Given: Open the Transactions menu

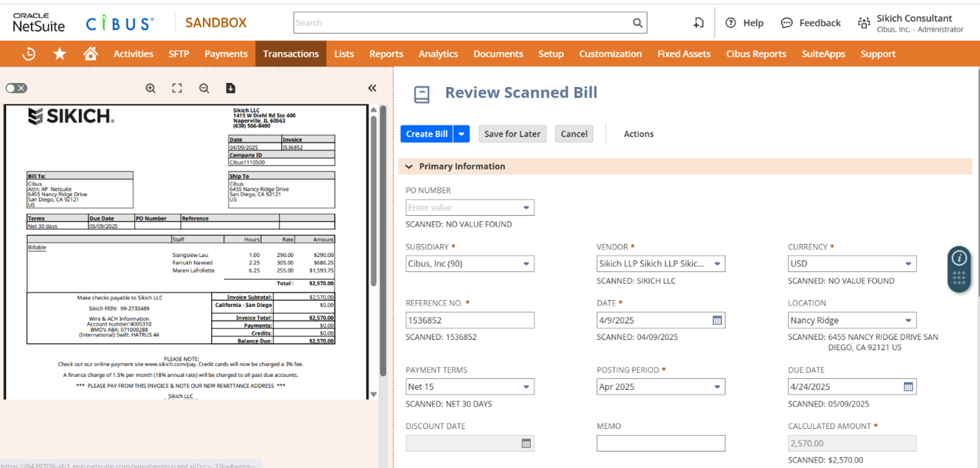Looking at the screenshot, I should (291, 53).
